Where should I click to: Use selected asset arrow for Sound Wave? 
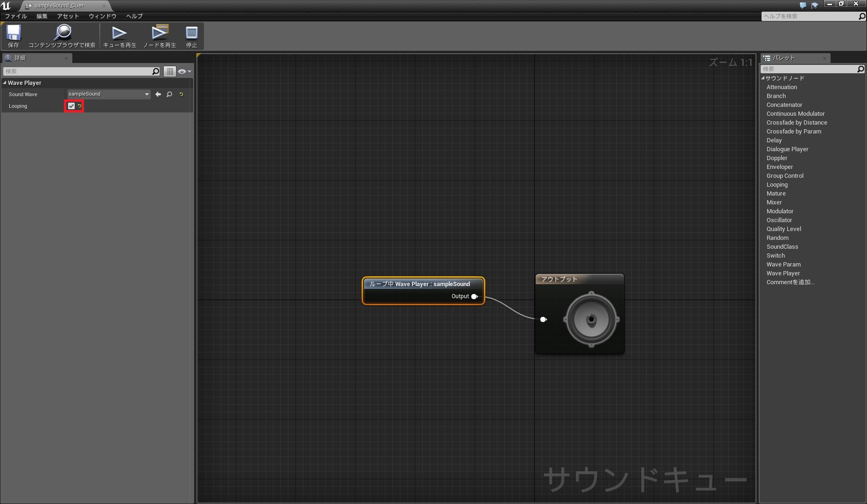[x=158, y=94]
